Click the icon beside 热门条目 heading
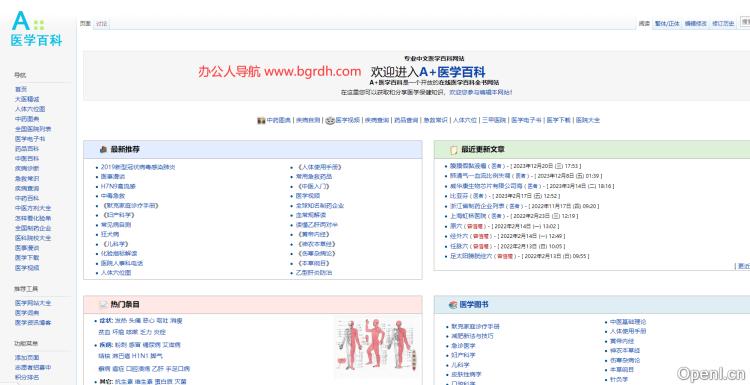 pos(103,305)
